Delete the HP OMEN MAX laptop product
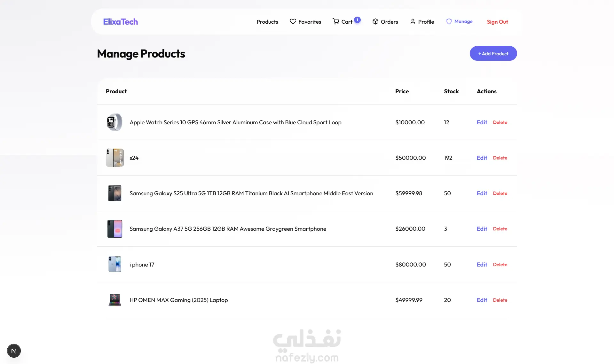This screenshot has width=614, height=364. [x=500, y=300]
